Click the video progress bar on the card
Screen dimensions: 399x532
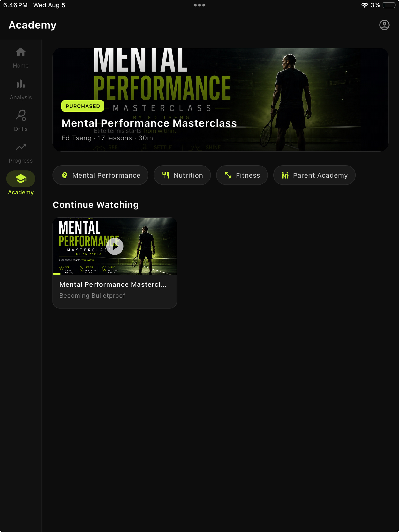[x=115, y=274]
